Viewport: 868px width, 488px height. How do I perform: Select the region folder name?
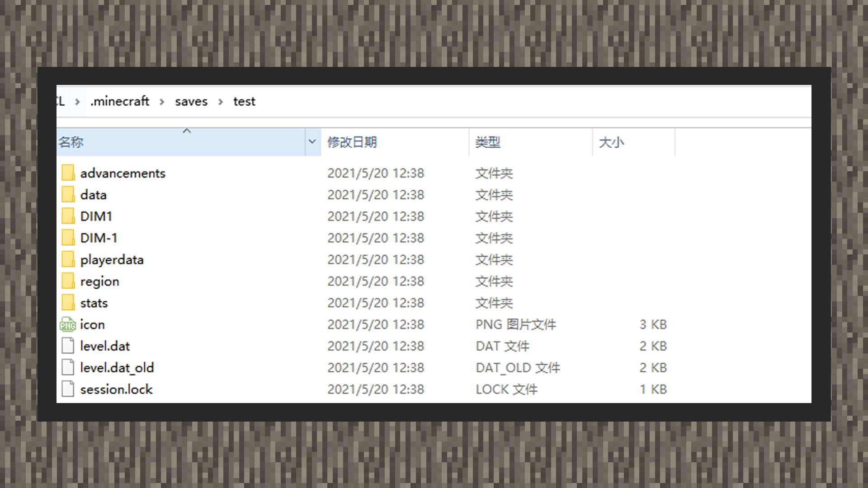(x=100, y=282)
